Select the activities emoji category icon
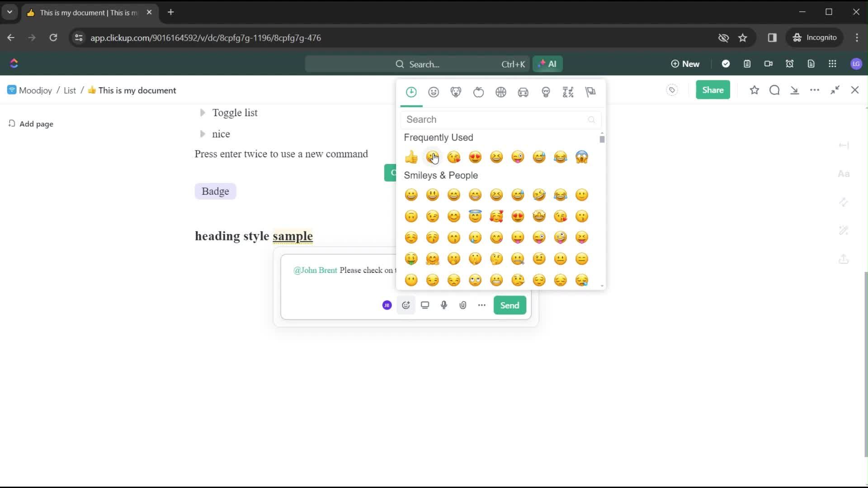Viewport: 868px width, 488px height. [x=501, y=92]
